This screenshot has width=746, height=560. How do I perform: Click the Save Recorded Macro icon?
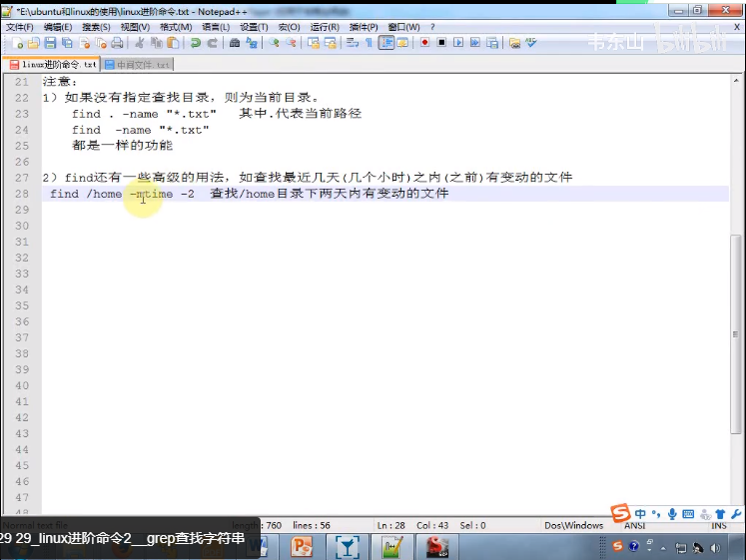click(x=492, y=43)
